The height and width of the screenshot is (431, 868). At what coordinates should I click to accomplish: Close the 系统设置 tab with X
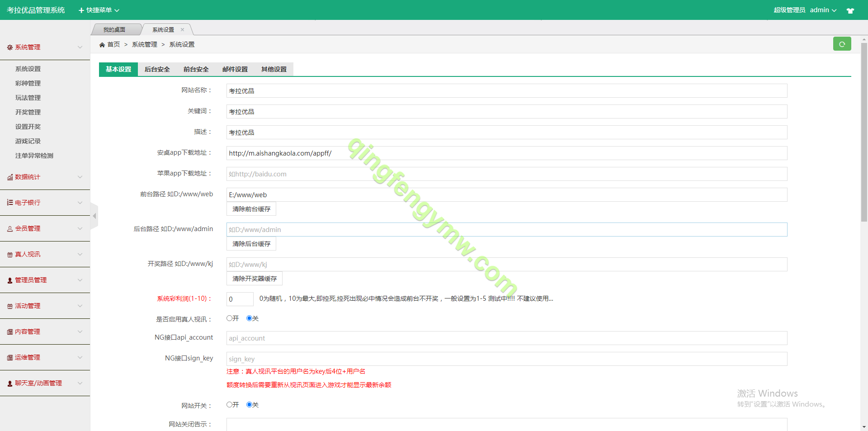pyautogui.click(x=183, y=30)
